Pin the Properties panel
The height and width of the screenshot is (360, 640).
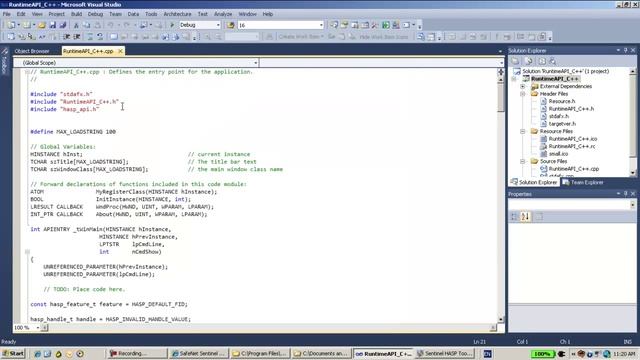coord(625,194)
